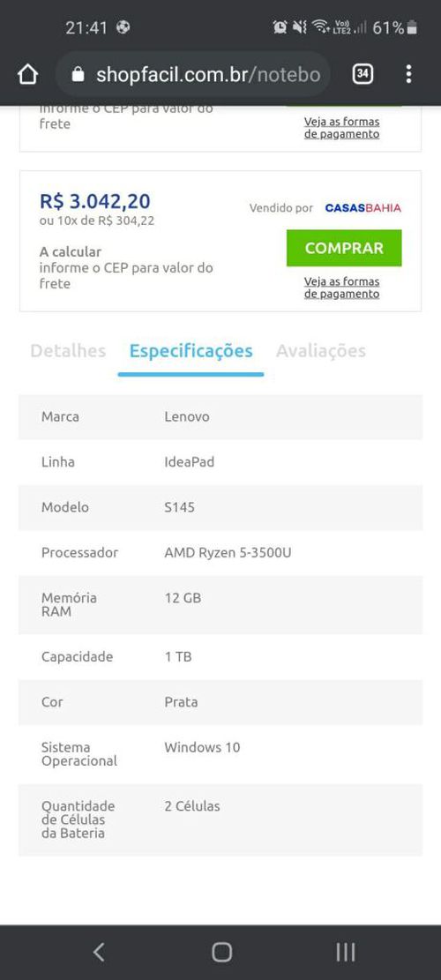Viewport: 441px width, 980px height.
Task: Click the green COMPRAR button
Action: coord(344,248)
